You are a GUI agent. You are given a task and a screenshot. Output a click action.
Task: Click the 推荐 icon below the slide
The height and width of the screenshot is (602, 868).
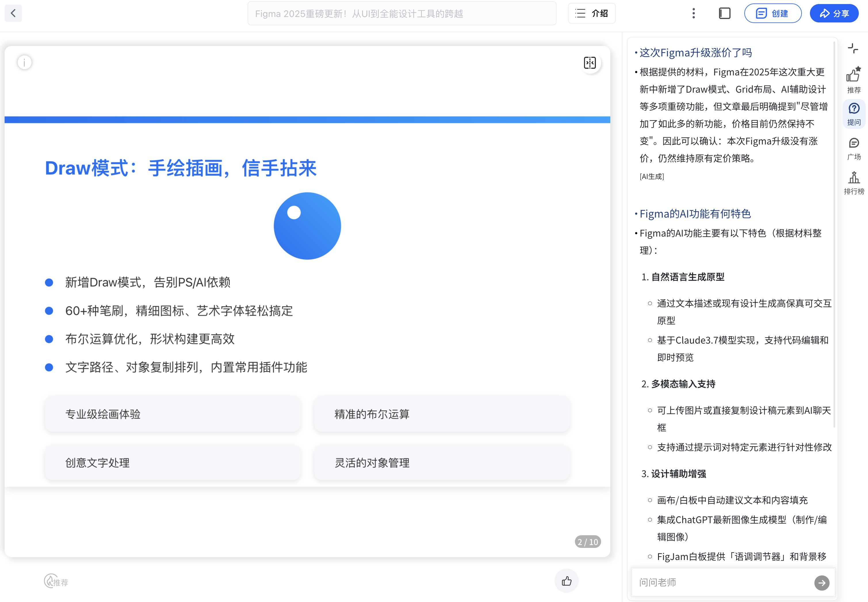coord(56,581)
